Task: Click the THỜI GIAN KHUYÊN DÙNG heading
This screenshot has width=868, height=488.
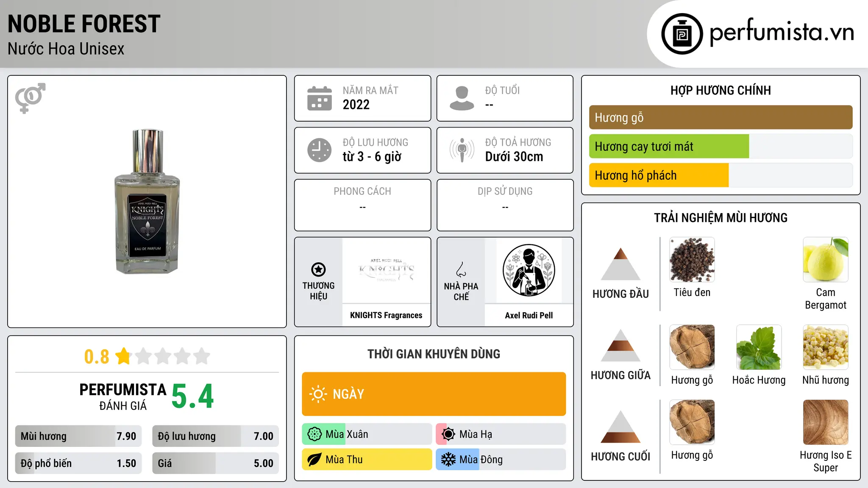Action: (434, 354)
